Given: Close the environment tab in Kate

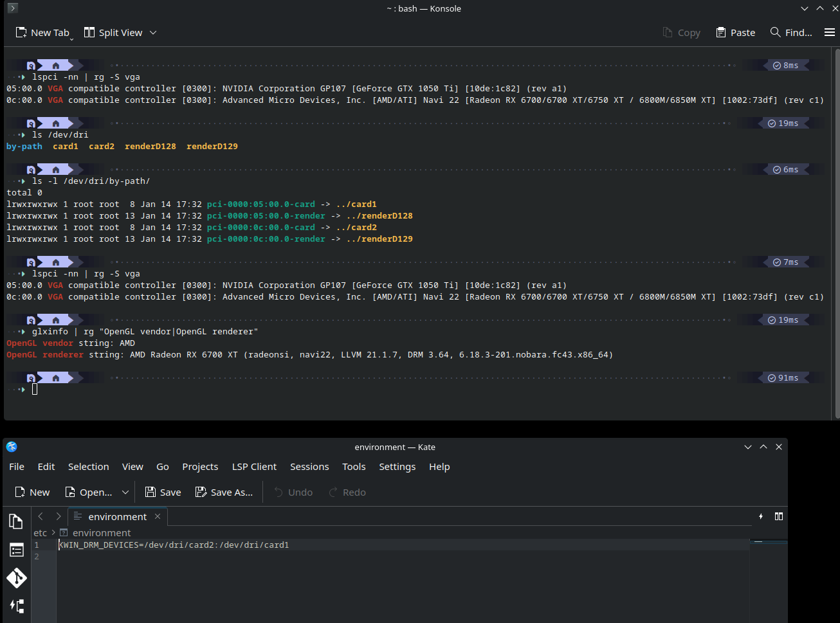Looking at the screenshot, I should click(x=158, y=516).
